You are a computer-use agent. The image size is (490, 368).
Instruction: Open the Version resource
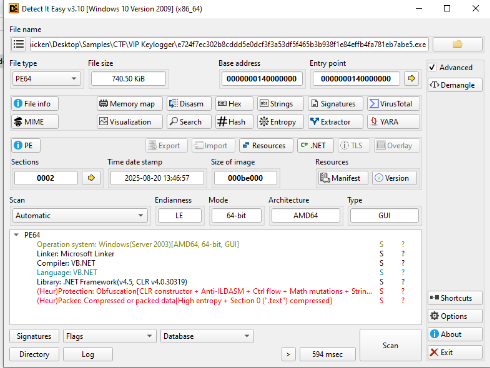click(x=394, y=178)
